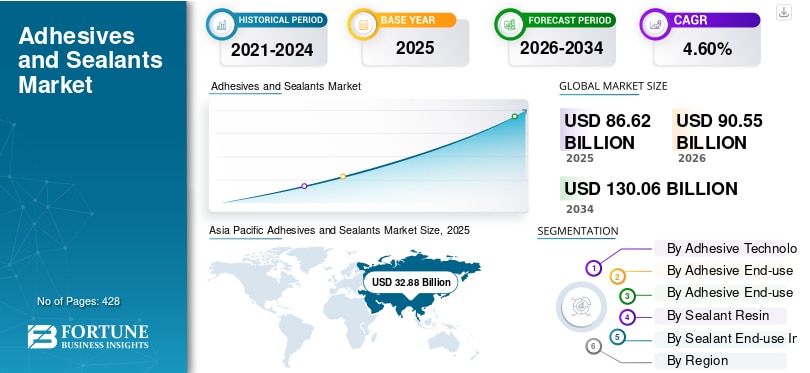Click the Forecast Period green chart icon
810x373 pixels.
tap(510, 24)
